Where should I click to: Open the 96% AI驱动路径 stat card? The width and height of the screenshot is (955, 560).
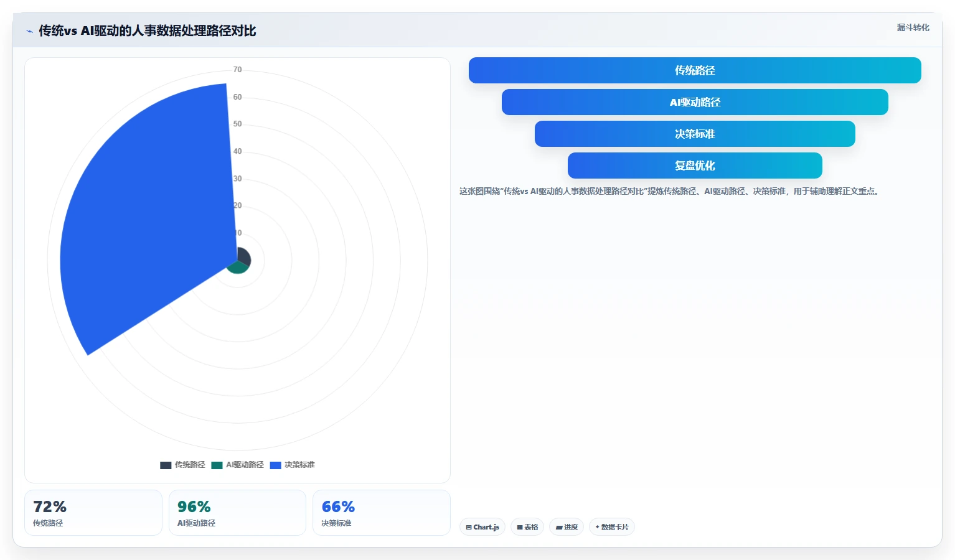point(237,513)
